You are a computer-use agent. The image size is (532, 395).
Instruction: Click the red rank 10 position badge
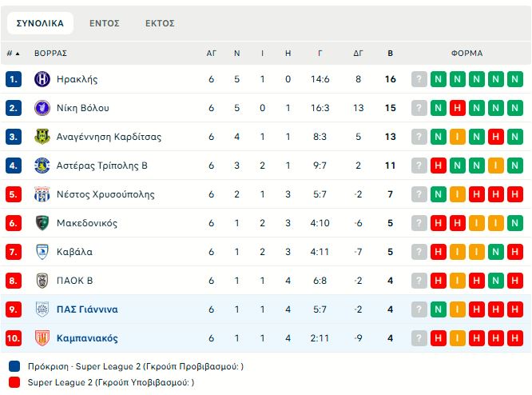coord(14,338)
